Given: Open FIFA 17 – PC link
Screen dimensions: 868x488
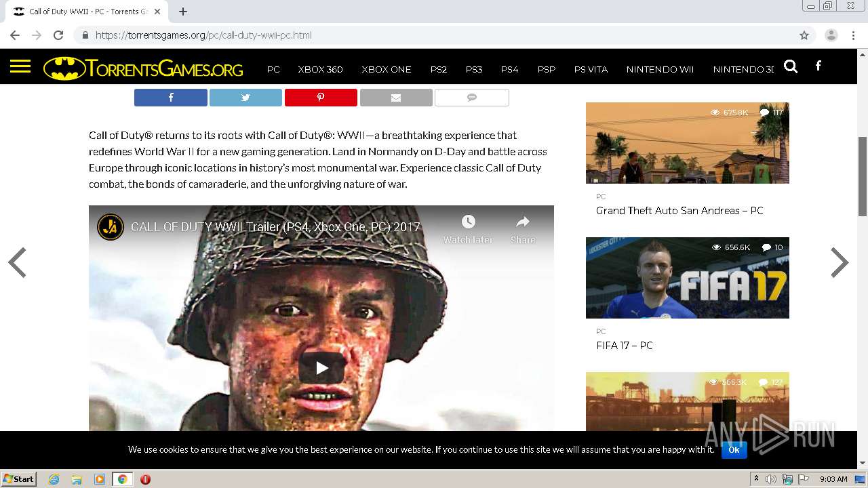Looking at the screenshot, I should tap(625, 346).
